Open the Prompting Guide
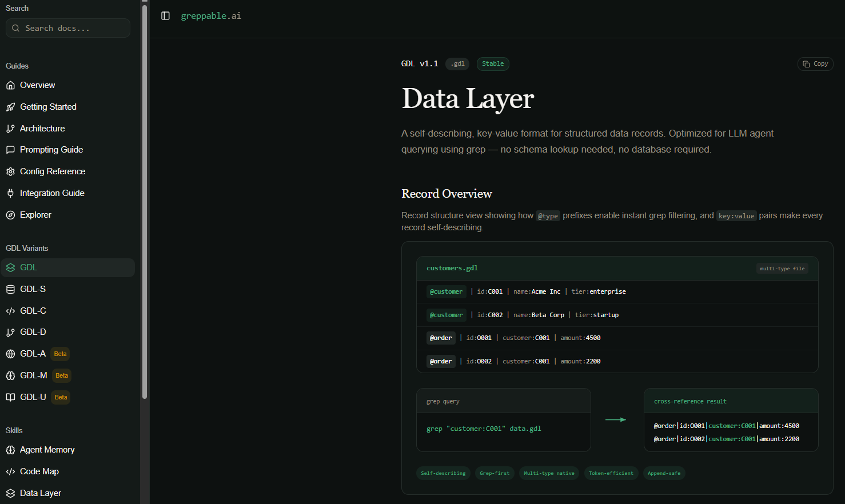The height and width of the screenshot is (504, 845). tap(68, 150)
